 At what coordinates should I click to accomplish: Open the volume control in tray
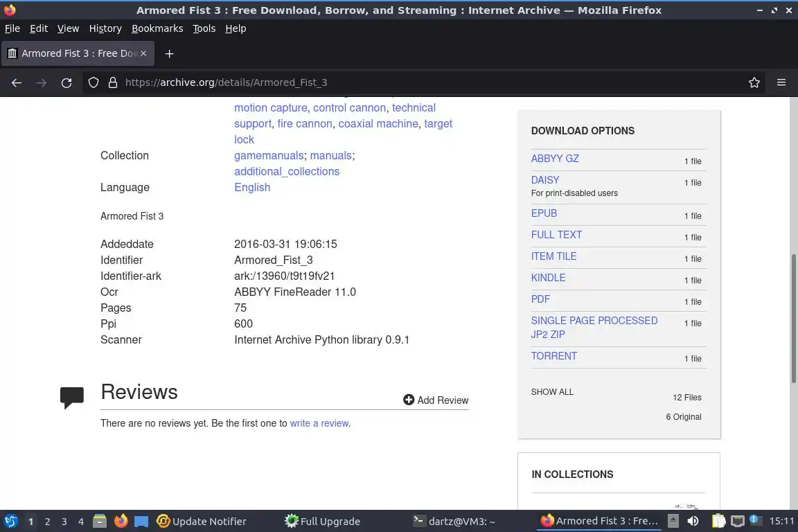pos(693,521)
